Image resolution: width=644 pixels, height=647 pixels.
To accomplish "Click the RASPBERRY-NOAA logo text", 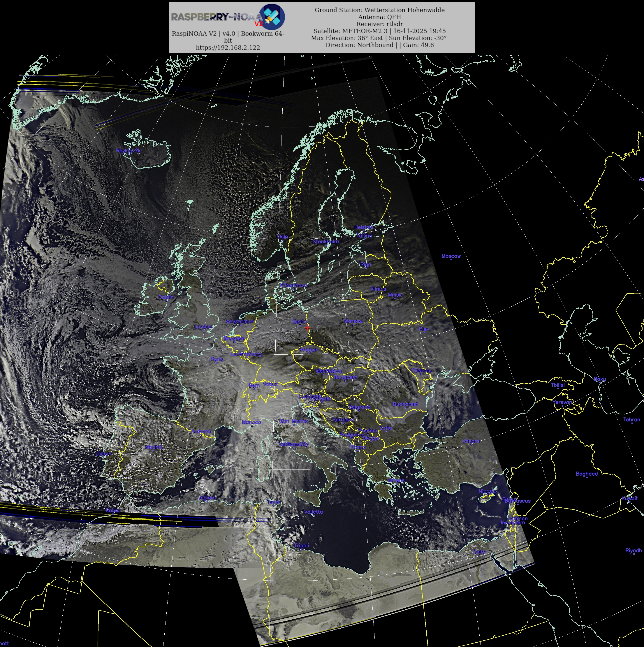I will pyautogui.click(x=216, y=17).
